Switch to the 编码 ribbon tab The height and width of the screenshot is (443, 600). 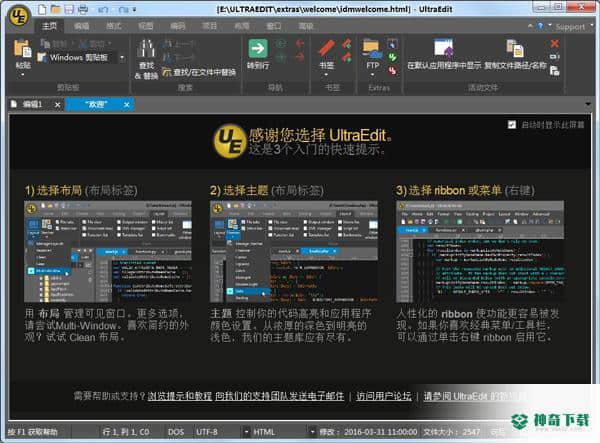(178, 26)
